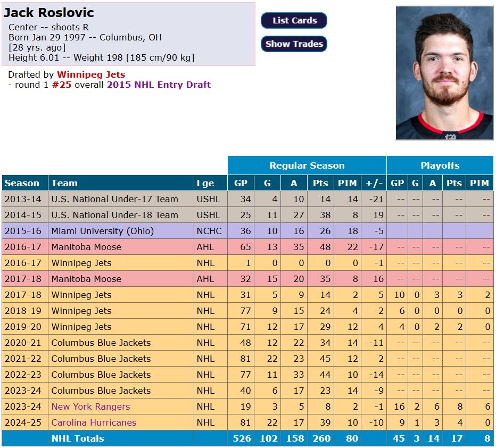Click the Team column header
Screen dimensions: 496x448
pyautogui.click(x=121, y=183)
